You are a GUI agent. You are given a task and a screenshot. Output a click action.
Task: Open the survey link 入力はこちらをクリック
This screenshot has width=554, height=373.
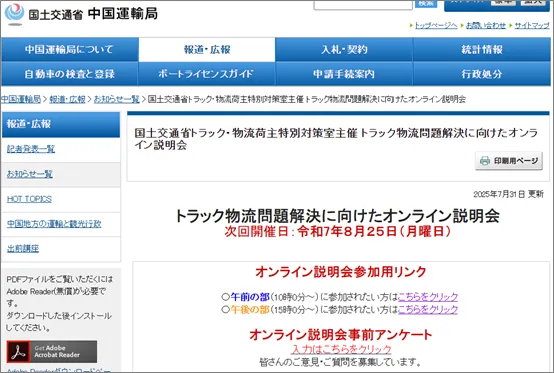342,349
